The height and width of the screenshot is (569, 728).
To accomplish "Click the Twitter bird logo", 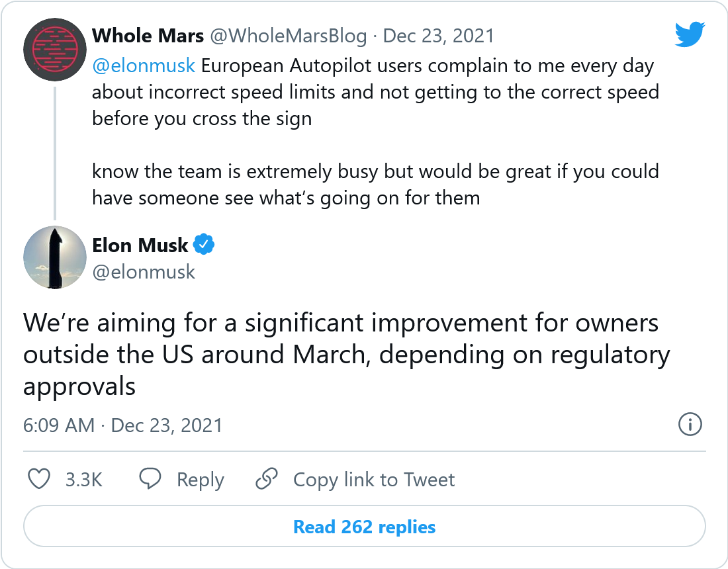I will tap(690, 34).
